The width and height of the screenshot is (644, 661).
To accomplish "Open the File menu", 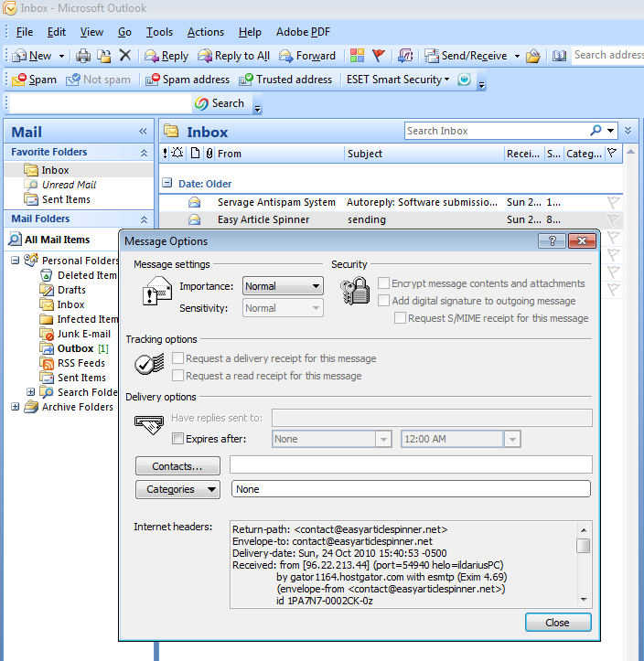I will 25,32.
